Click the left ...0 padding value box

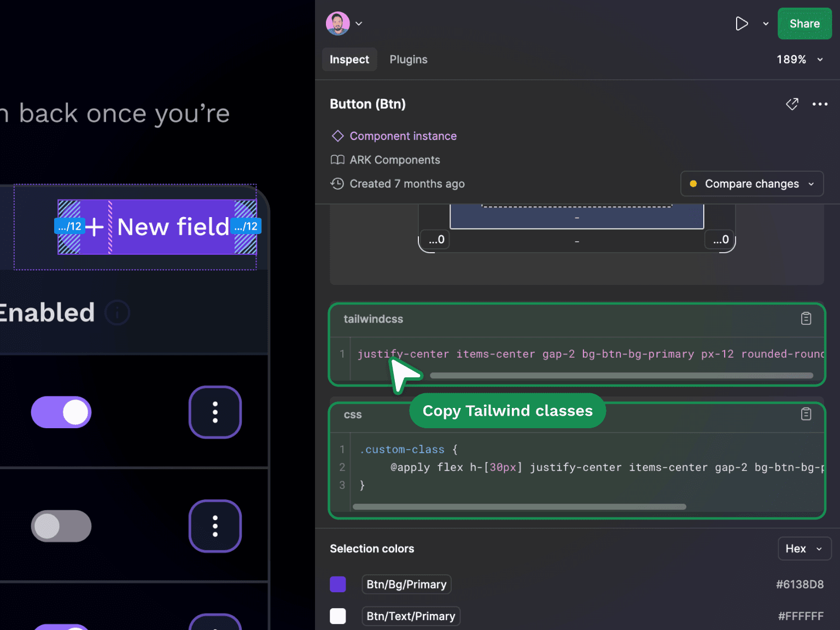[436, 239]
